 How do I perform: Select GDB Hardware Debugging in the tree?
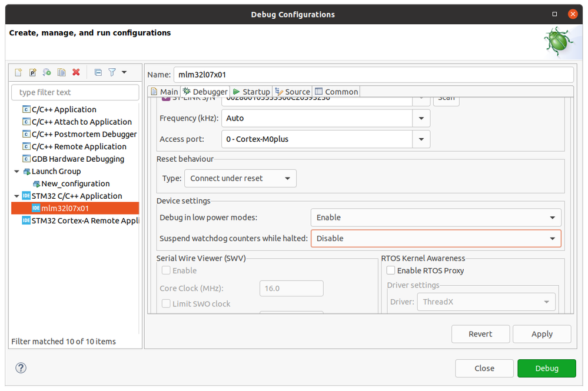(x=78, y=159)
